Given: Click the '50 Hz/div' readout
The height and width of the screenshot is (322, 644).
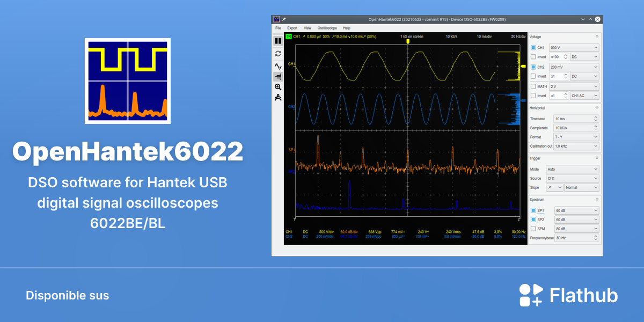Looking at the screenshot, I should (x=519, y=36).
